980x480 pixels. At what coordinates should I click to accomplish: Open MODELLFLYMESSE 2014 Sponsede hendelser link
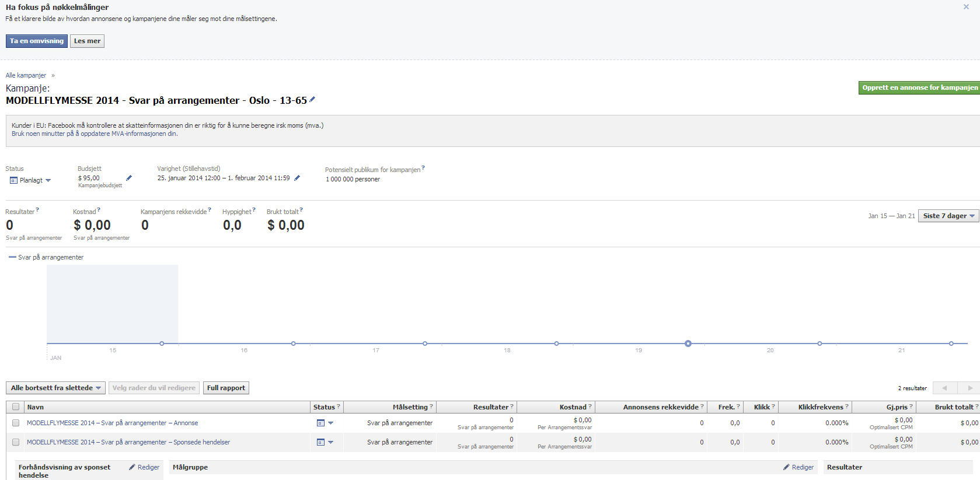click(128, 442)
